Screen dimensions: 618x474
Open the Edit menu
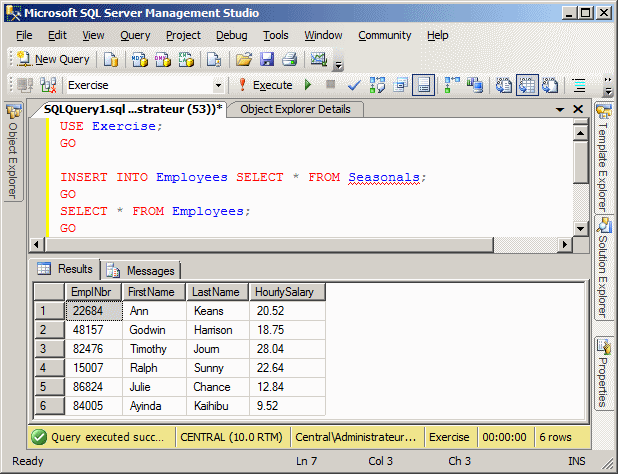[x=57, y=35]
